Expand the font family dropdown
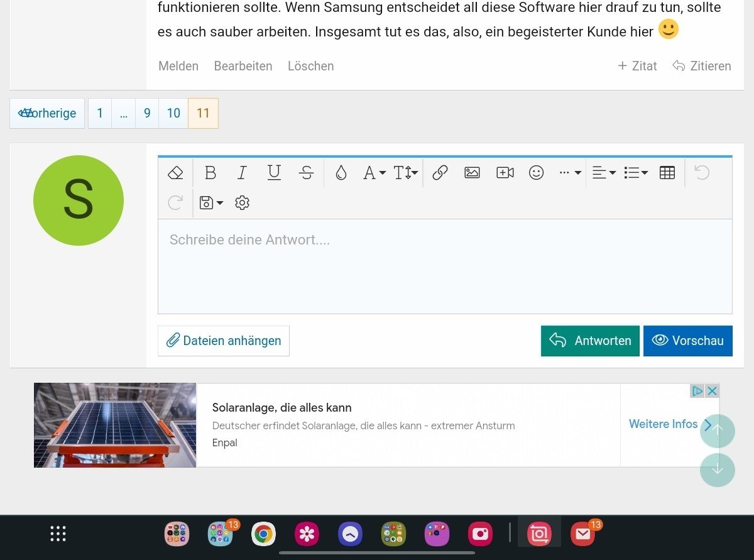Screen dimensions: 754x560 (x=374, y=173)
